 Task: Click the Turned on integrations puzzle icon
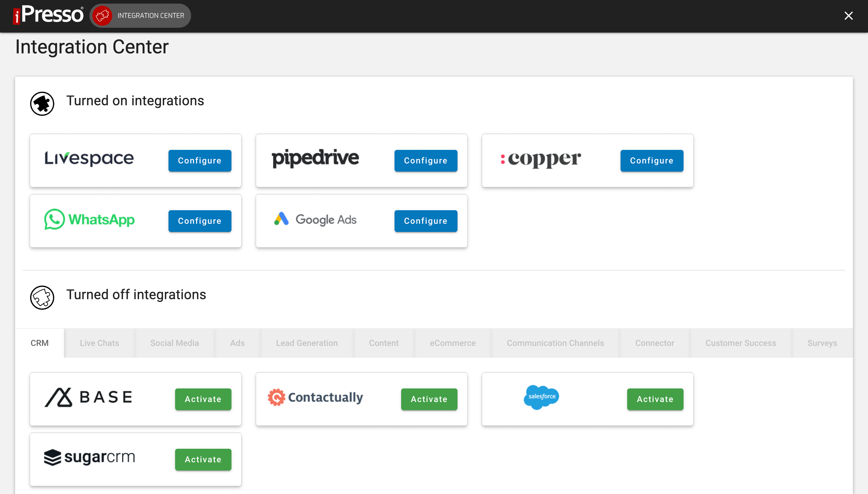(42, 103)
